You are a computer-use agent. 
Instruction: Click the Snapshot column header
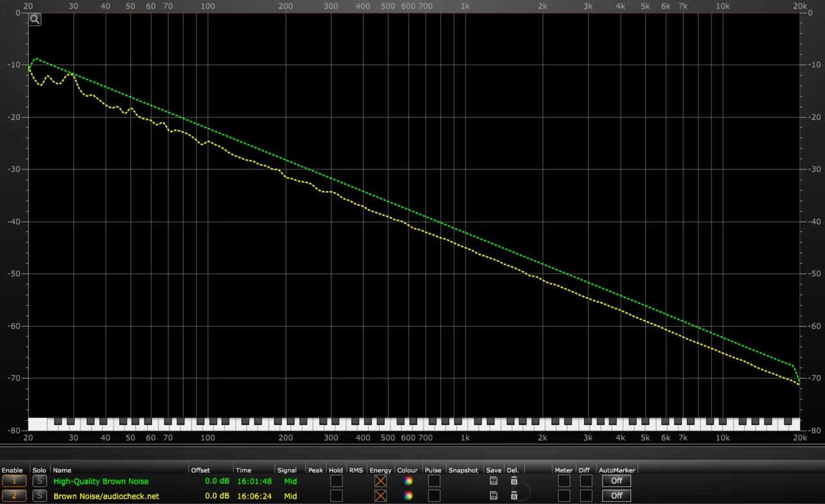pyautogui.click(x=463, y=470)
